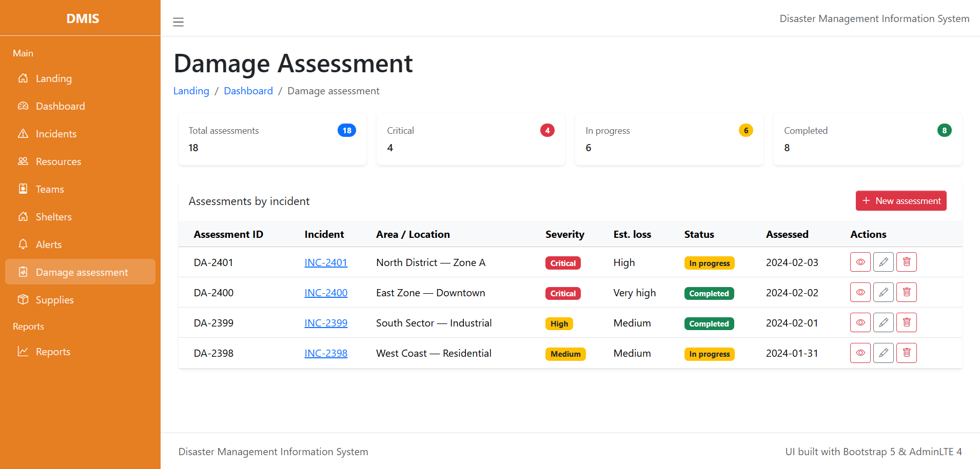
Task: View details of DA-2401 with the eye icon
Action: [860, 261]
